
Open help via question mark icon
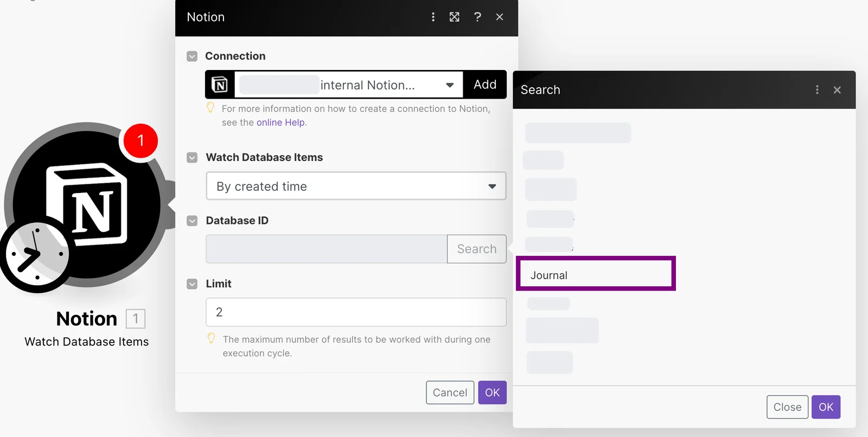tap(477, 17)
